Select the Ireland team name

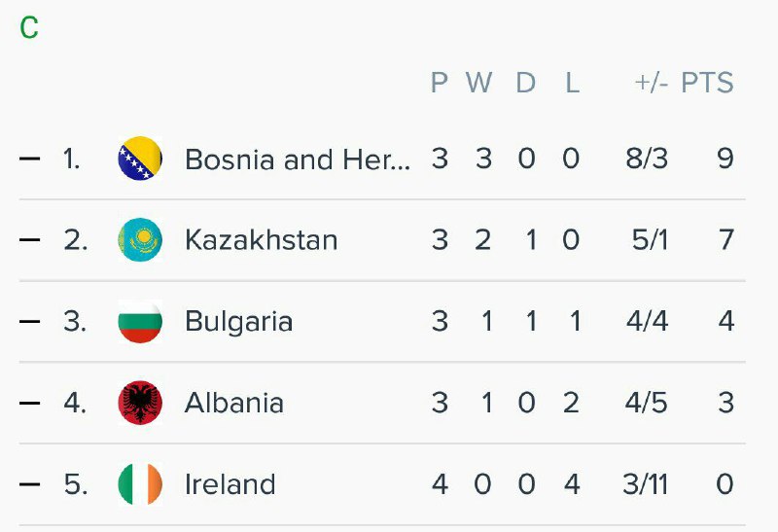coord(230,484)
